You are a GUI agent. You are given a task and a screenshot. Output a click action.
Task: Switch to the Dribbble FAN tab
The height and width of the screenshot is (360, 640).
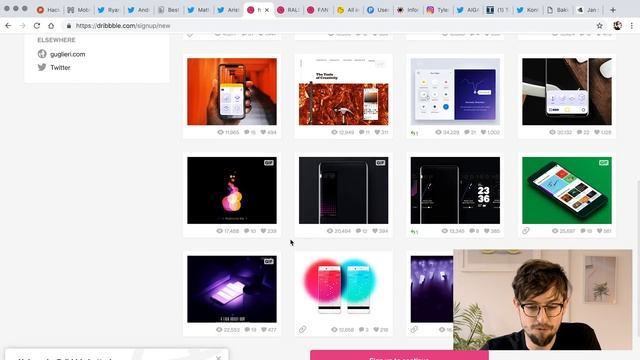pyautogui.click(x=318, y=10)
